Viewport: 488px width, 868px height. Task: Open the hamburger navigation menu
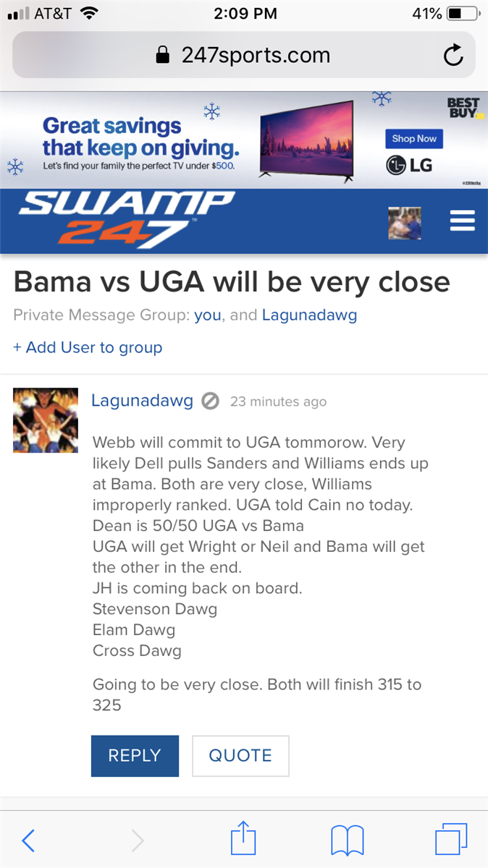pyautogui.click(x=462, y=221)
